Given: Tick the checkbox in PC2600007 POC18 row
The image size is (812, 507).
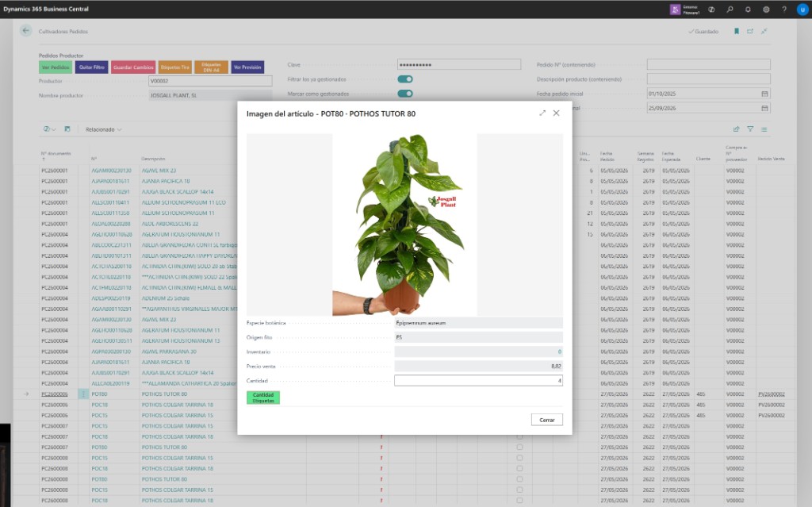Looking at the screenshot, I should [x=519, y=436].
